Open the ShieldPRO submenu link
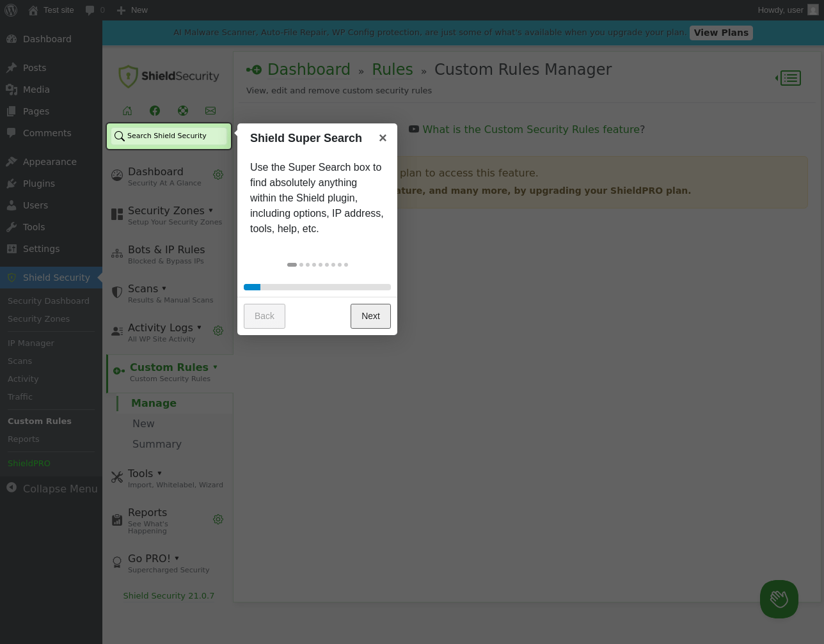 (x=29, y=464)
